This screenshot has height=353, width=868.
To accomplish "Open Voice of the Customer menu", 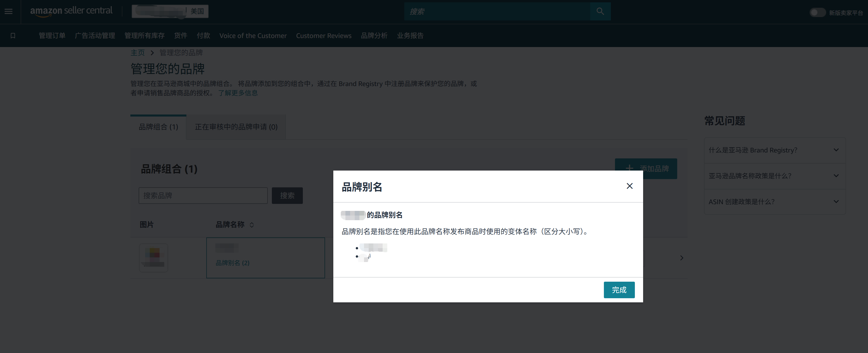I will tap(253, 36).
